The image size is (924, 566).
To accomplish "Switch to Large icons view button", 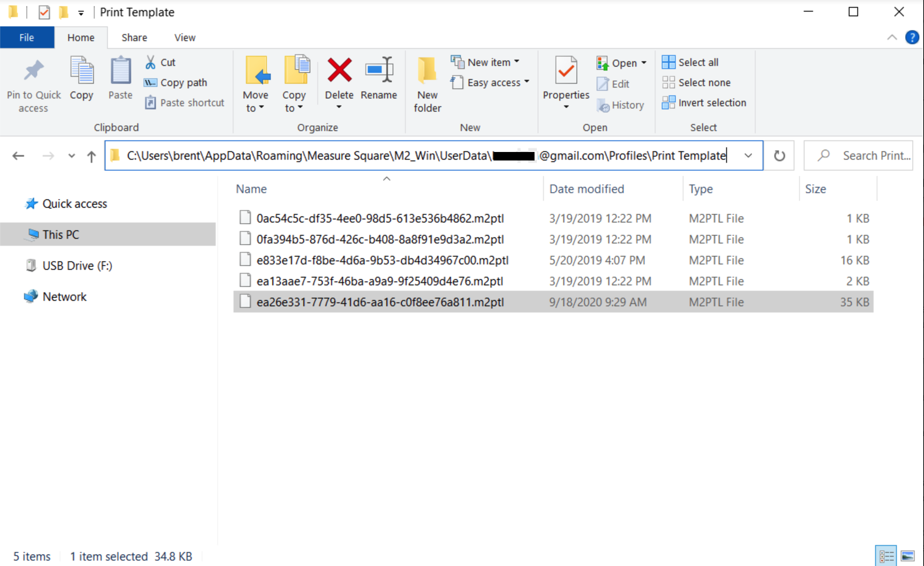I will click(x=908, y=556).
